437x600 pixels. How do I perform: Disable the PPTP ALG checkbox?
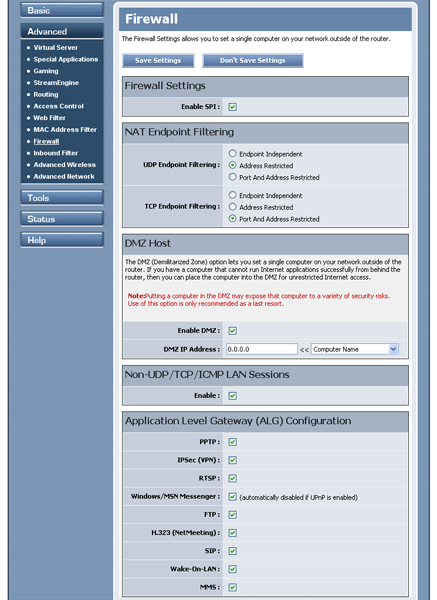[x=232, y=442]
